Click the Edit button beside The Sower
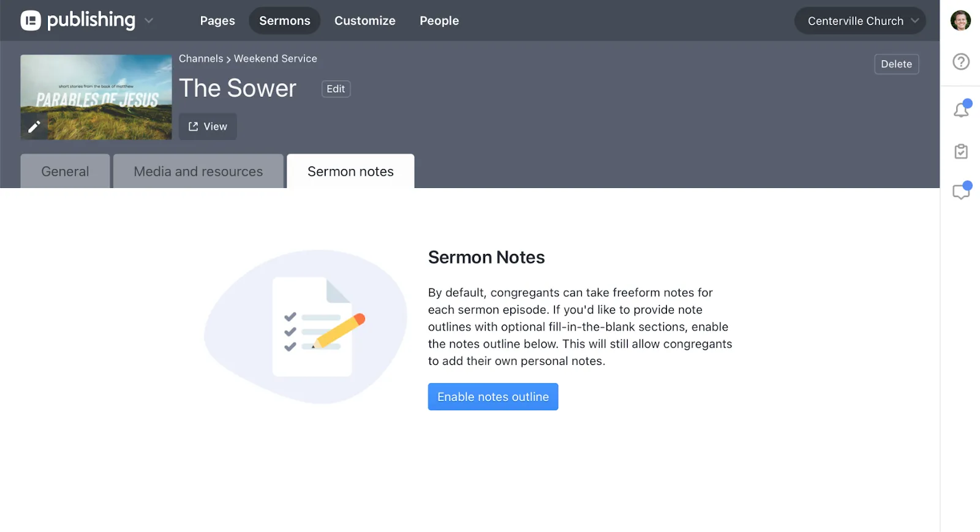The width and height of the screenshot is (980, 532). click(x=336, y=89)
